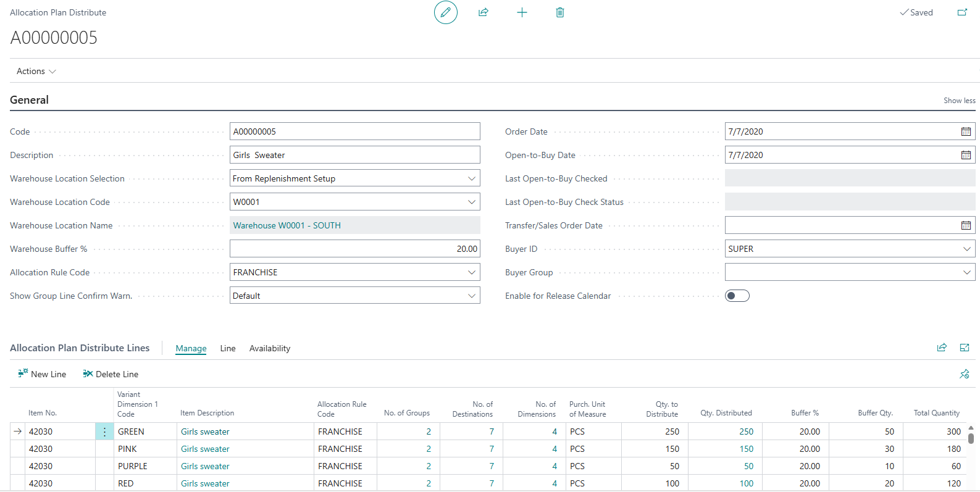
Task: Open Order Date calendar picker
Action: [966, 131]
